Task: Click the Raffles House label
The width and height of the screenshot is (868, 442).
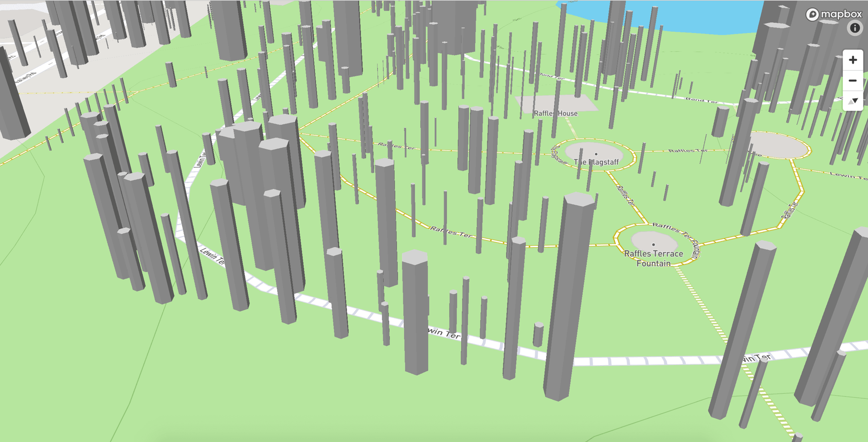Action: (x=555, y=113)
